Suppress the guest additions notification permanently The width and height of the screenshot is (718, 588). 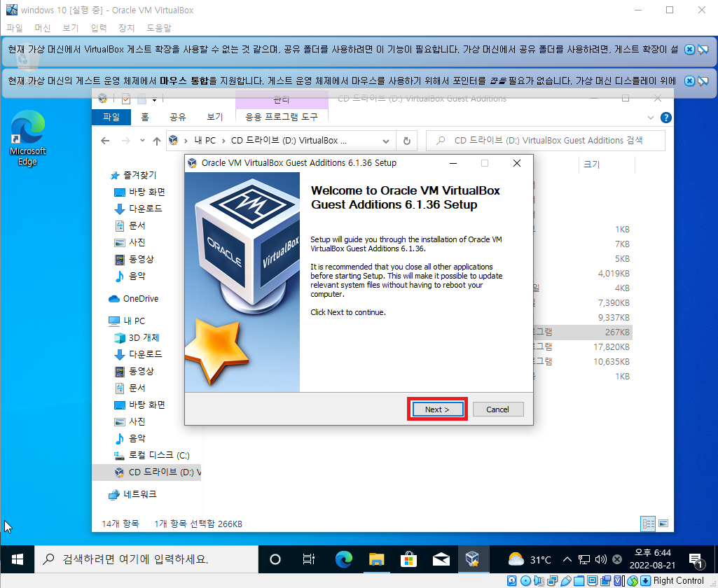coord(703,50)
